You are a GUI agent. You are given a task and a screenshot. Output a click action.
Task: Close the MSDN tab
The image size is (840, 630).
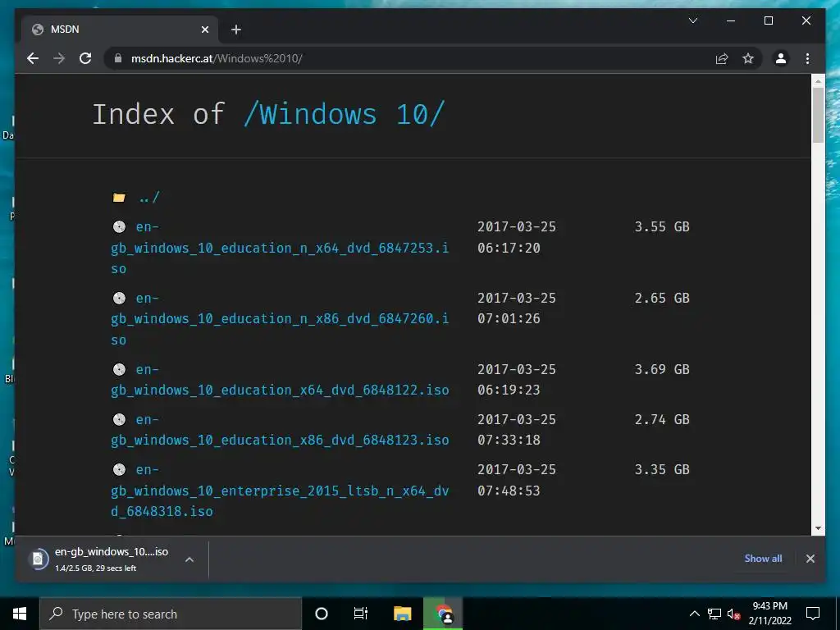[204, 30]
